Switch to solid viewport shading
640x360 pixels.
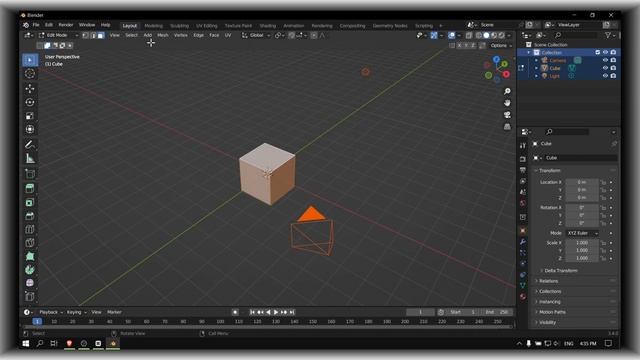[486, 36]
